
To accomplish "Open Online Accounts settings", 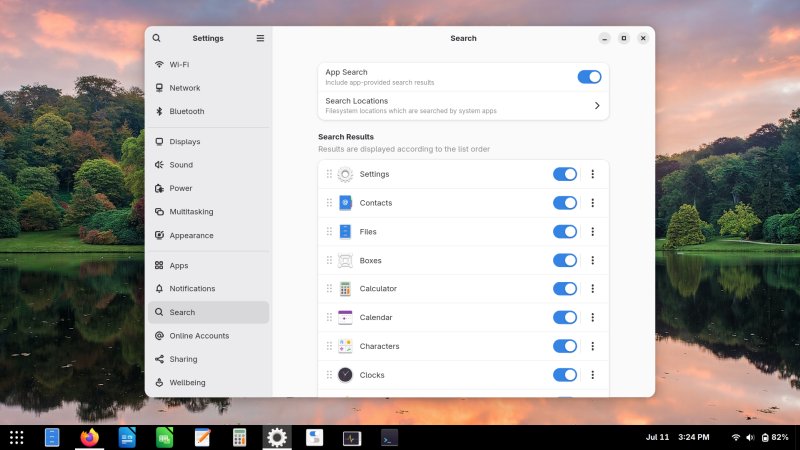I will (x=199, y=336).
